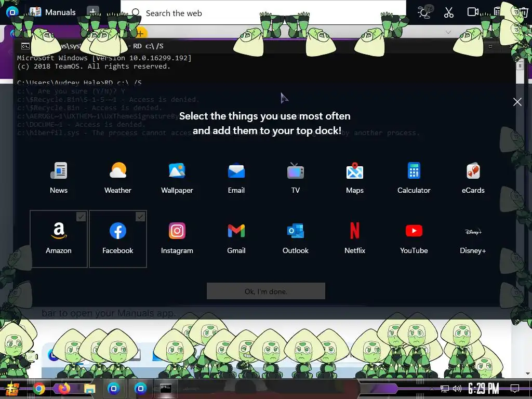
Task: Click the video camera icon in top bar
Action: coord(473,12)
